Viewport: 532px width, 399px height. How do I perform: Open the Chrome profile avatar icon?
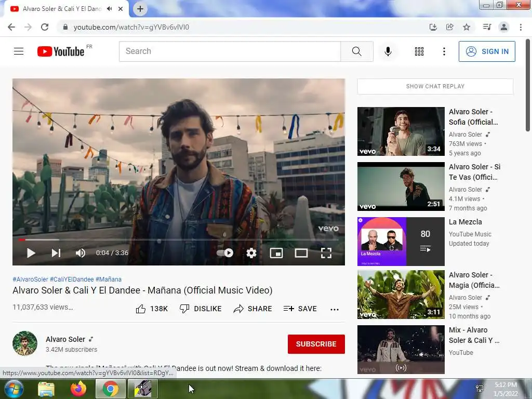point(504,27)
